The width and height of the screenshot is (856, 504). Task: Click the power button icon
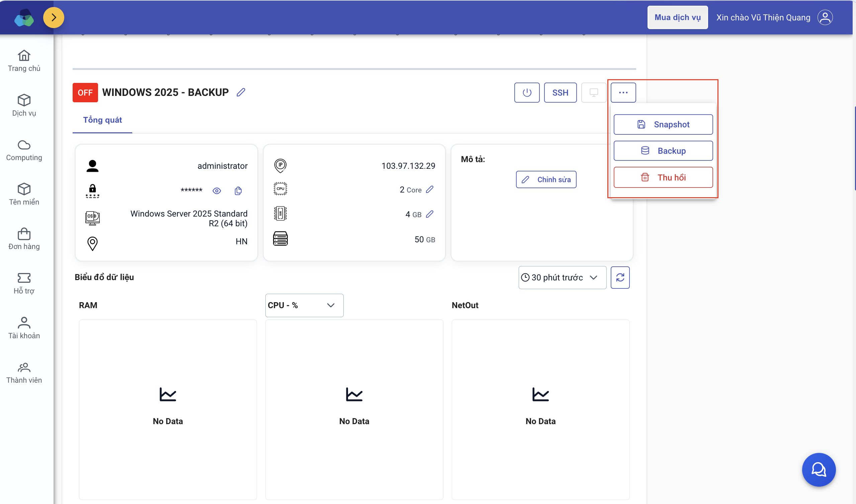527,92
